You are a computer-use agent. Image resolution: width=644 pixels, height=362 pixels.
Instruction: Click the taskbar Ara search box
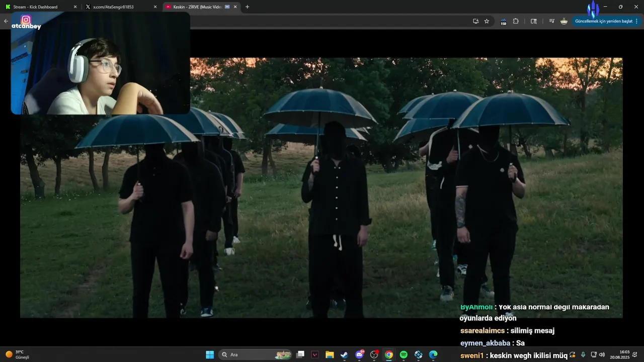click(x=256, y=354)
